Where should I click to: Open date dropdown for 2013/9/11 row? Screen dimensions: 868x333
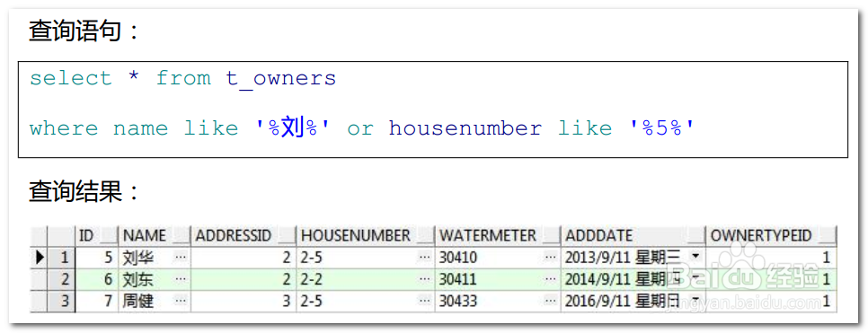click(695, 258)
